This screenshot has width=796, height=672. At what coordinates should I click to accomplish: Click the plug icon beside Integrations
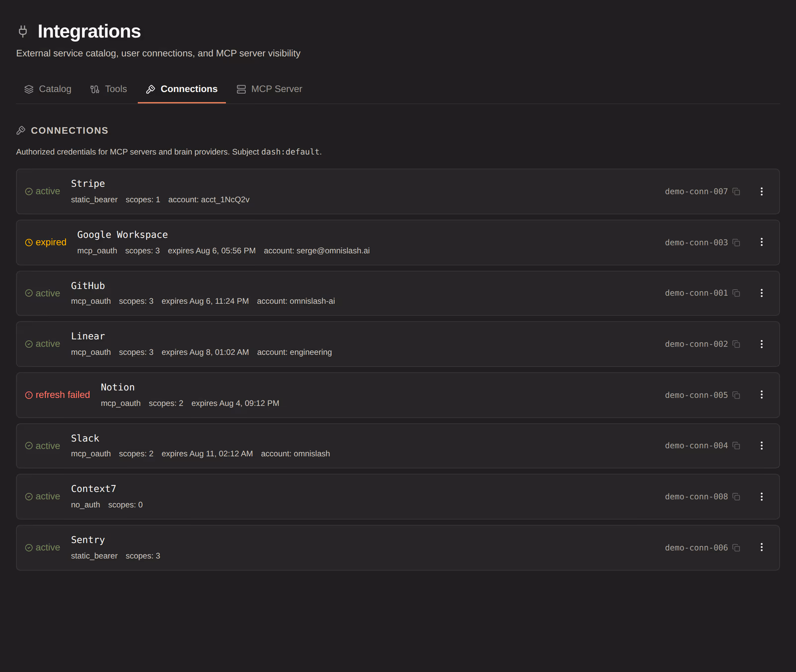23,31
